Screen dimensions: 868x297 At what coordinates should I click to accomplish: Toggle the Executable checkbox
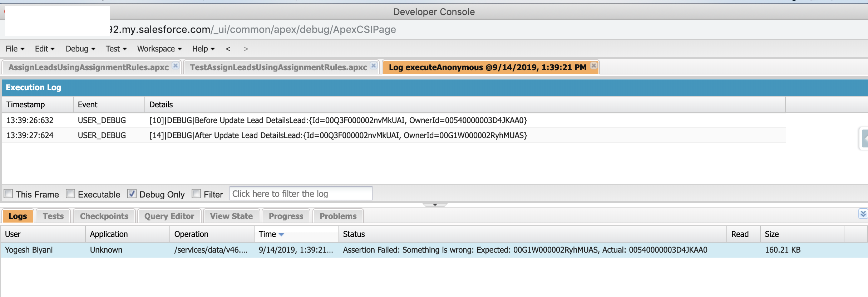70,194
